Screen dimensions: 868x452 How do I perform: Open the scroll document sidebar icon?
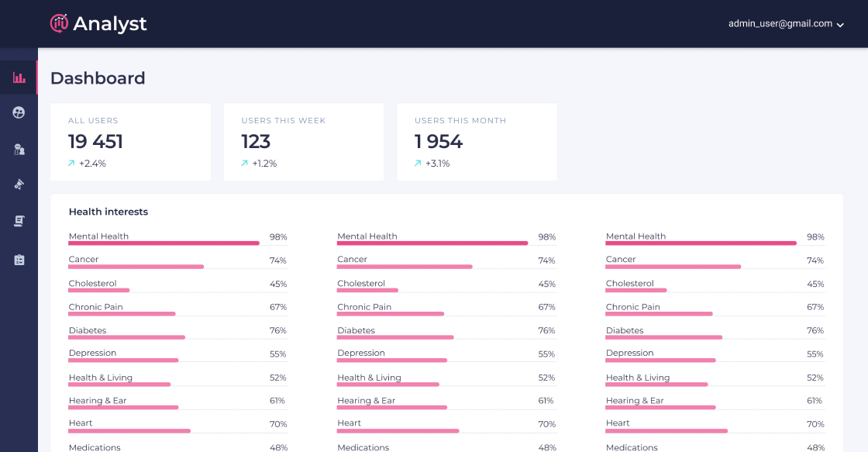point(19,221)
